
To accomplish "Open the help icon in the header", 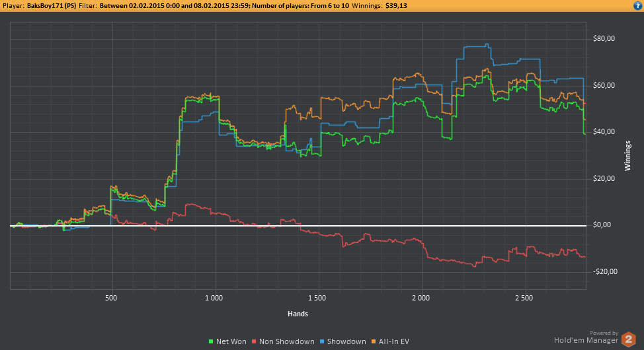I will click(638, 5).
